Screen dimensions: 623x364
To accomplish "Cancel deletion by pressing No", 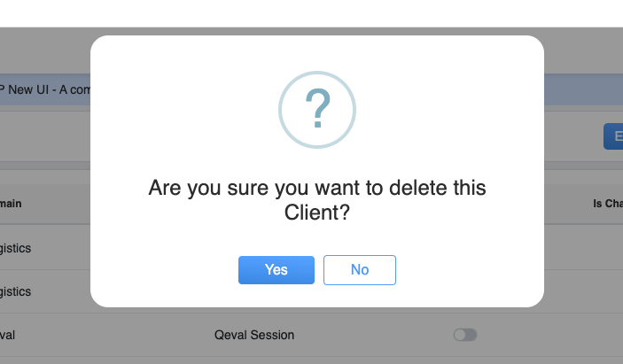I will pyautogui.click(x=359, y=270).
